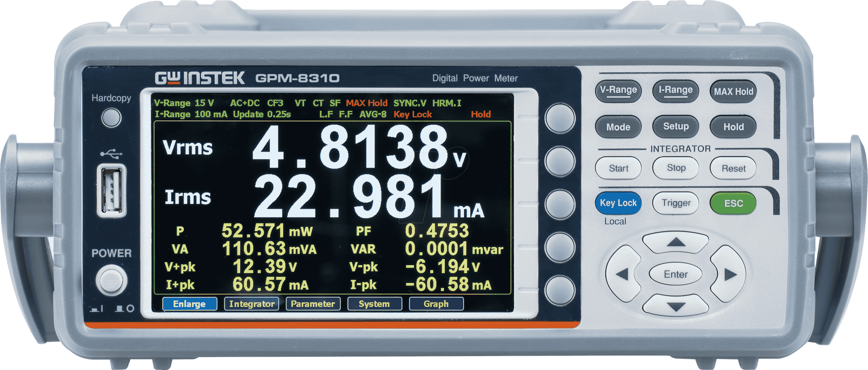The image size is (868, 370).
Task: Click the USB port on front panel
Action: click(112, 191)
